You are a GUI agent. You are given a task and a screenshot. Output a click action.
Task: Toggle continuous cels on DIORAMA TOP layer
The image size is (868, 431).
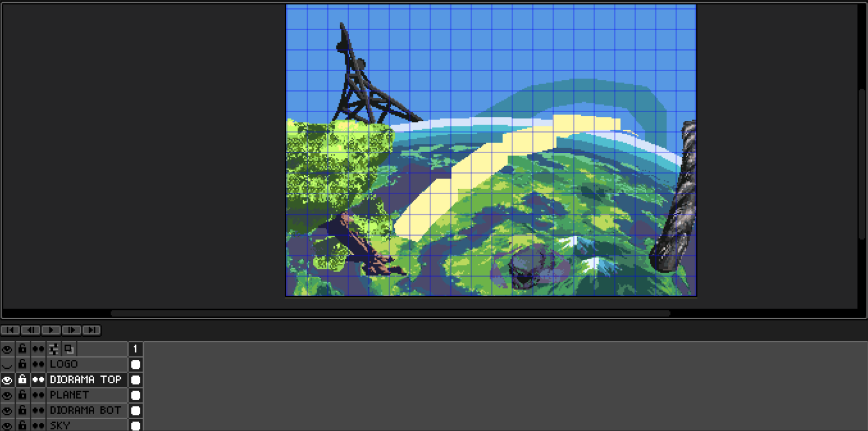coord(38,380)
